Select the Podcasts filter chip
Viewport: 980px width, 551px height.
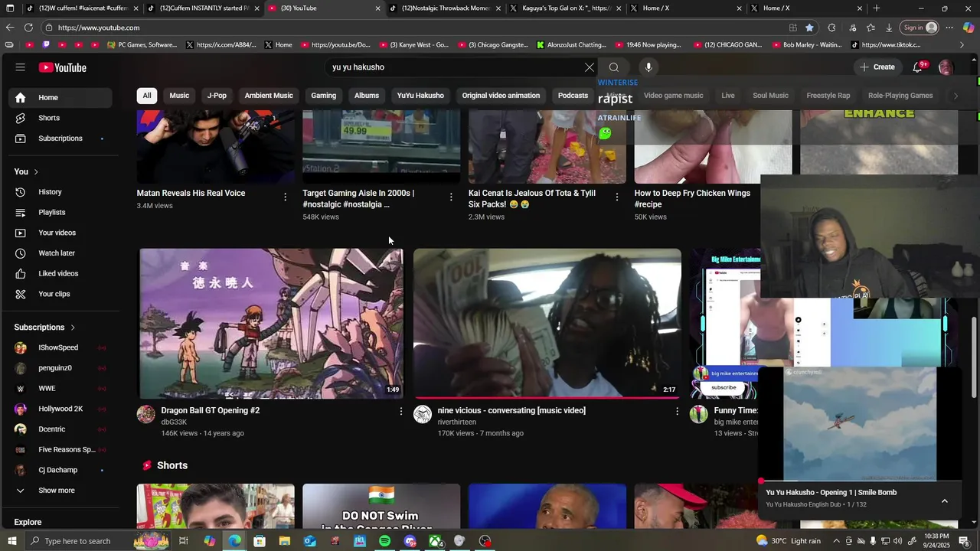(573, 96)
